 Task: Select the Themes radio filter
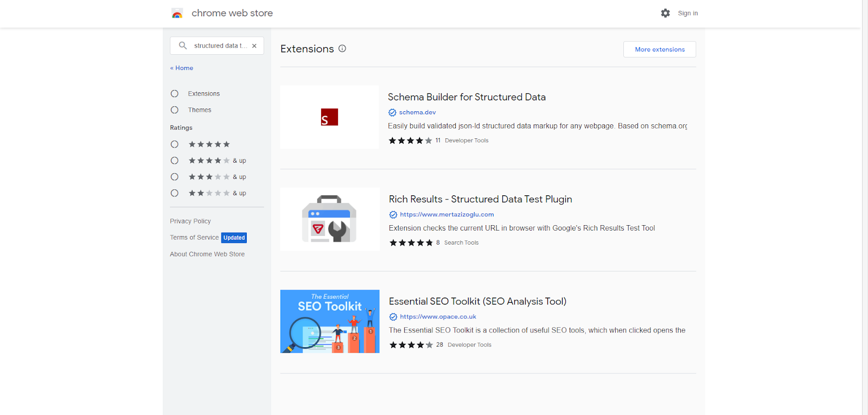coord(175,110)
